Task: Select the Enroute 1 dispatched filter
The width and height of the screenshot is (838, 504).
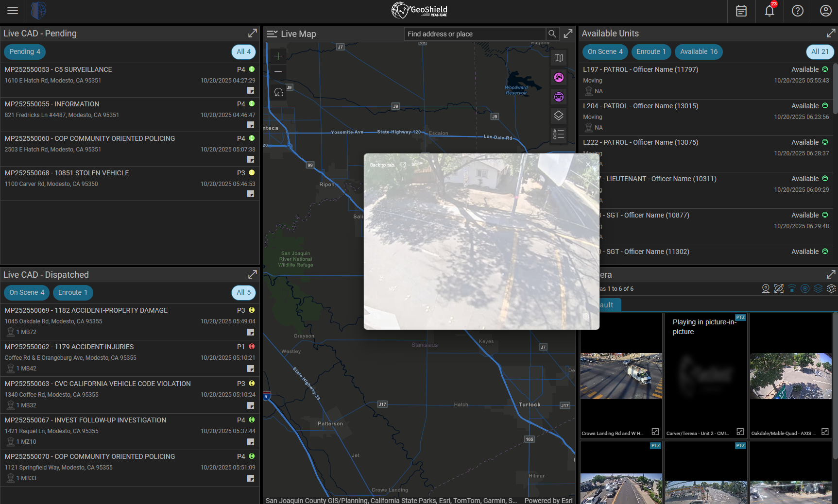Action: (73, 292)
